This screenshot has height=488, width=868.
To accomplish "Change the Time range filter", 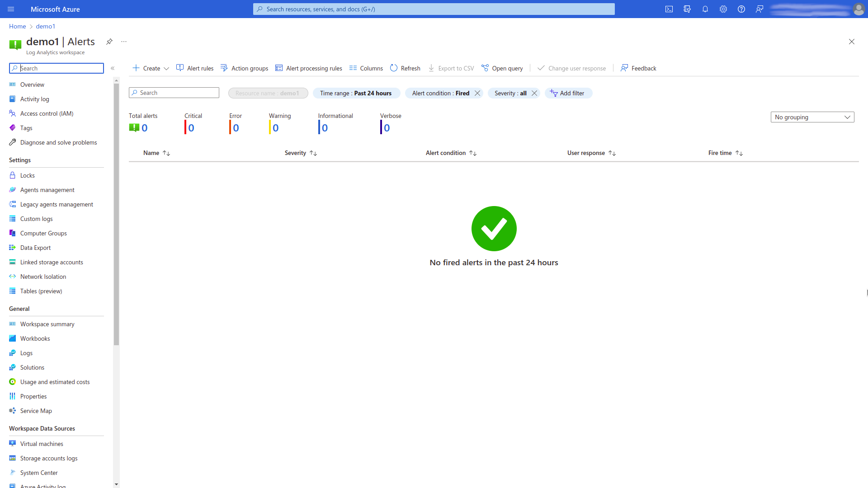I will click(x=356, y=93).
